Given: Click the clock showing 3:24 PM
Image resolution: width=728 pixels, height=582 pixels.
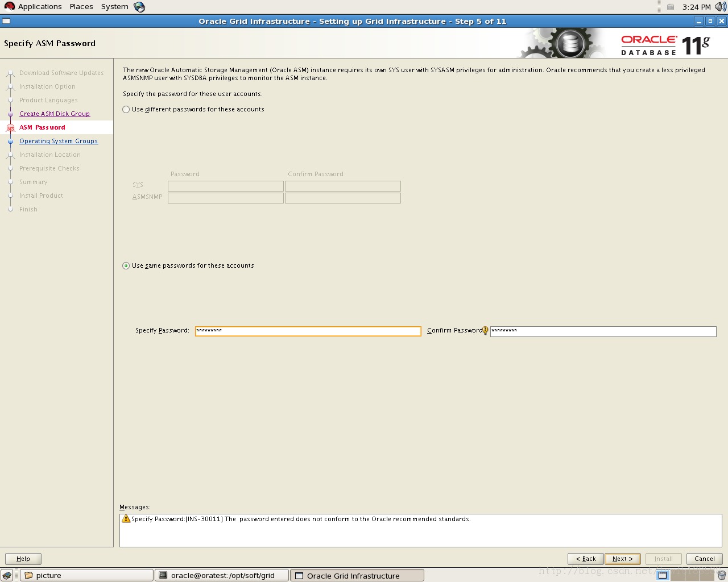Looking at the screenshot, I should [x=697, y=7].
